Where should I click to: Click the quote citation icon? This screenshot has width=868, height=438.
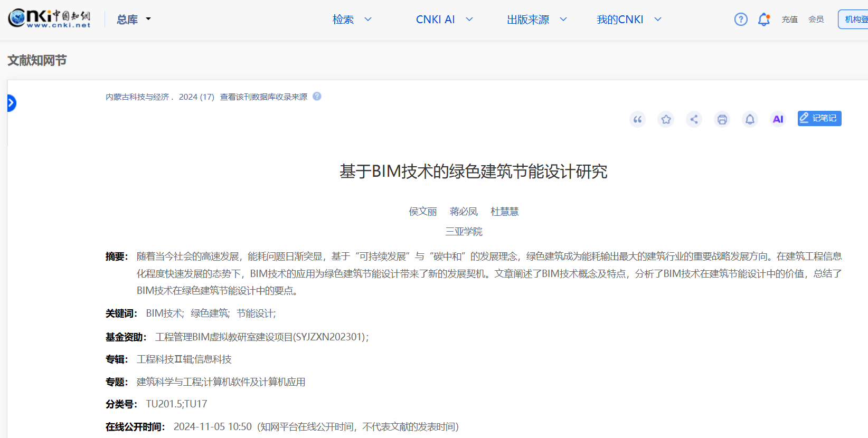pyautogui.click(x=637, y=119)
